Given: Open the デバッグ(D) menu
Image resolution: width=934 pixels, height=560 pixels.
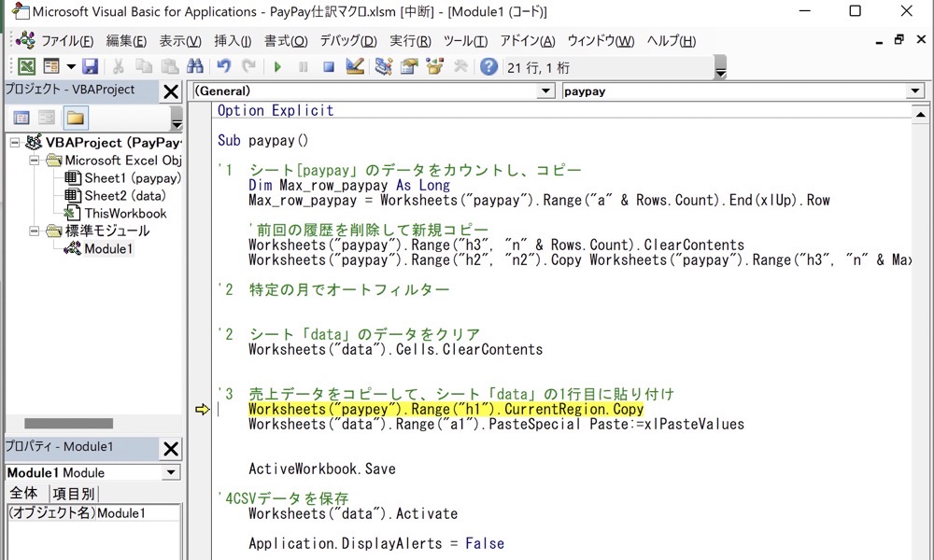Looking at the screenshot, I should (348, 41).
